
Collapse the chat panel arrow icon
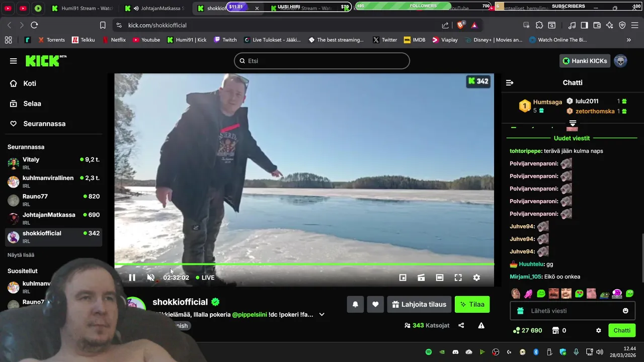(510, 82)
